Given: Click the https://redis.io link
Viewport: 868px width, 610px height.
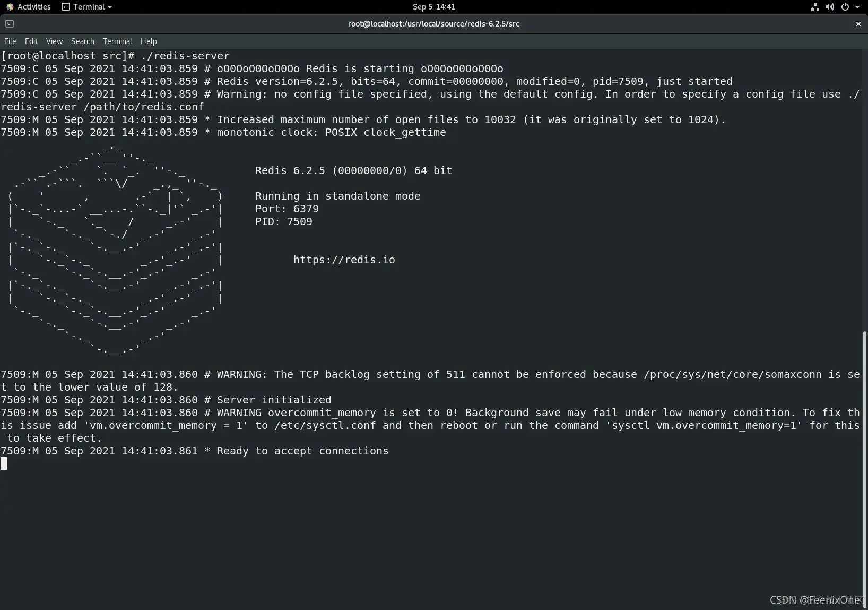Looking at the screenshot, I should click(x=344, y=260).
